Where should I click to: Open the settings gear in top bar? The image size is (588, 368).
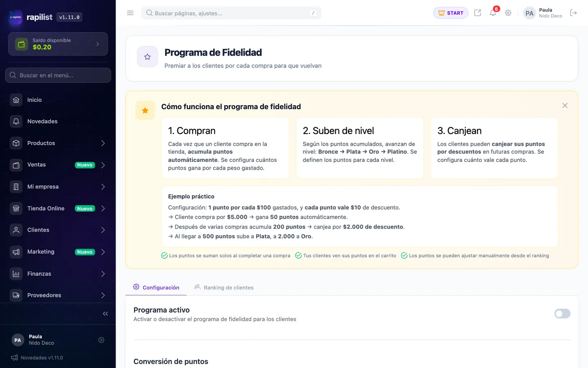click(508, 13)
